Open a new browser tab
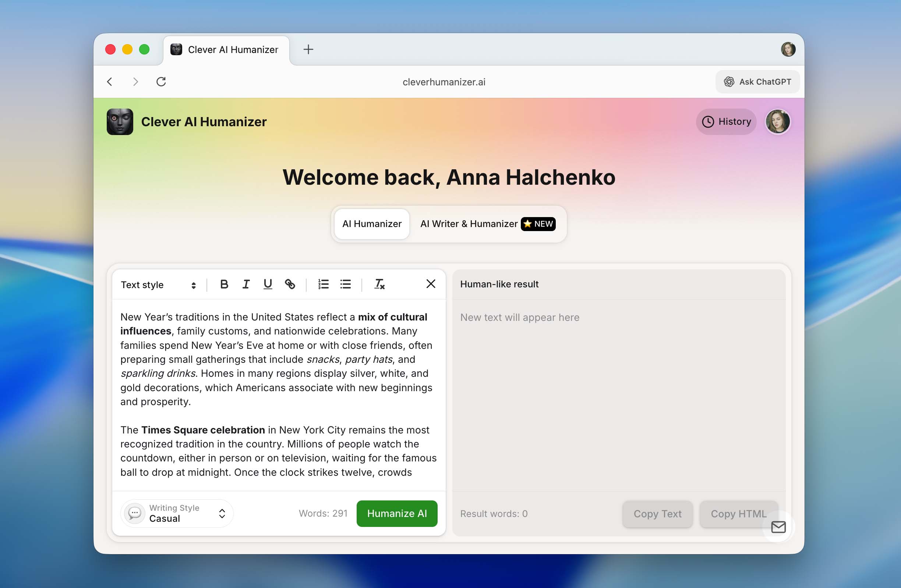Screen dimensions: 901x588 tap(308, 50)
